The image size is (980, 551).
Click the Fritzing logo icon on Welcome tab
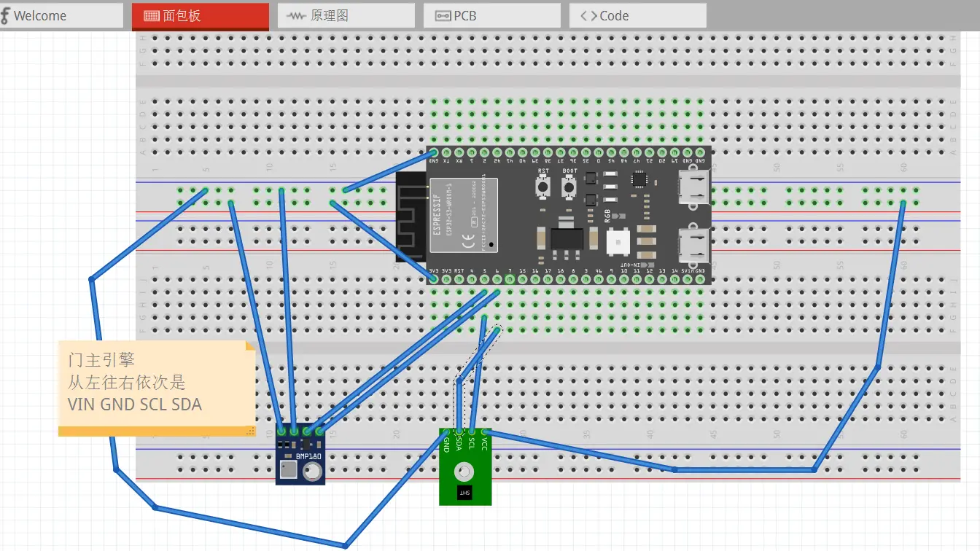point(6,15)
